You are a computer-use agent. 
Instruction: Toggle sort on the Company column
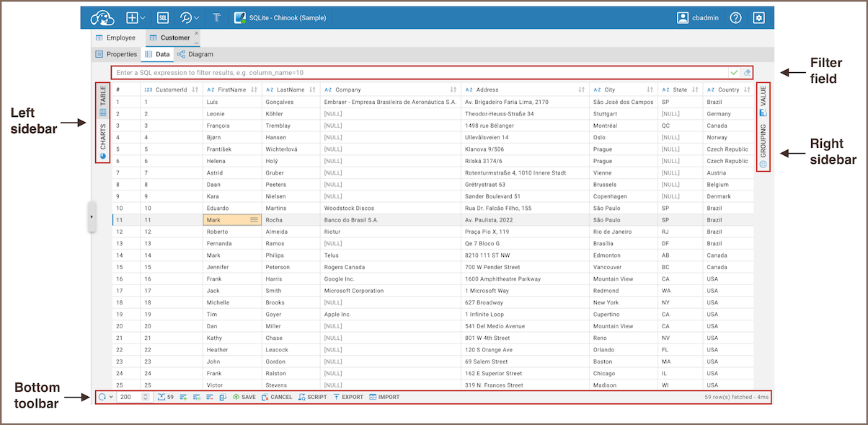(x=453, y=89)
